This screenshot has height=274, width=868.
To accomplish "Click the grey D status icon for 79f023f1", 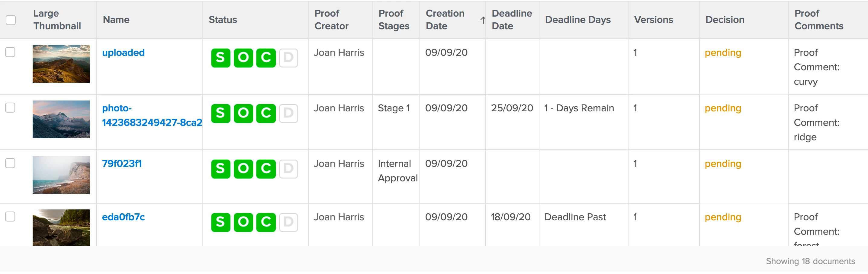I will [288, 169].
